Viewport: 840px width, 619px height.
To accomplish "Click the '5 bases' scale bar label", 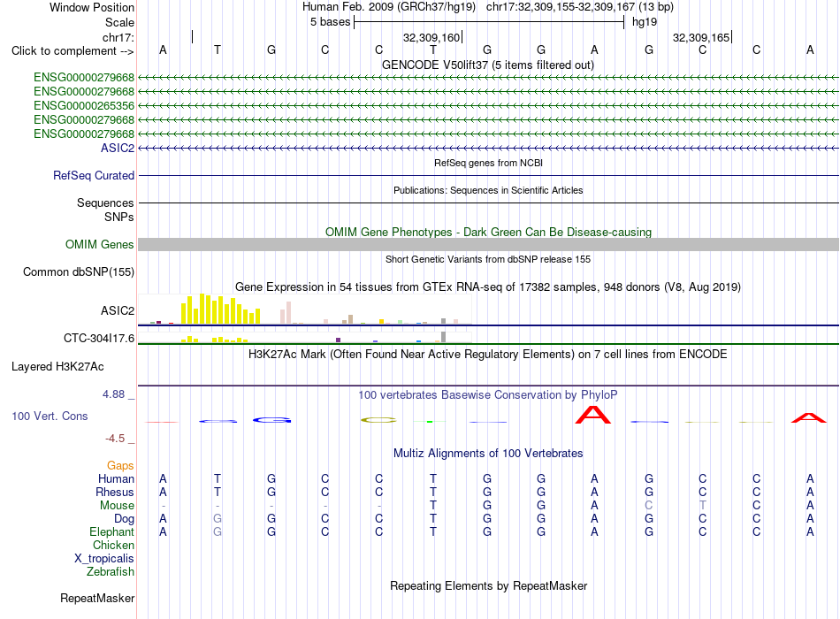I will pos(330,22).
